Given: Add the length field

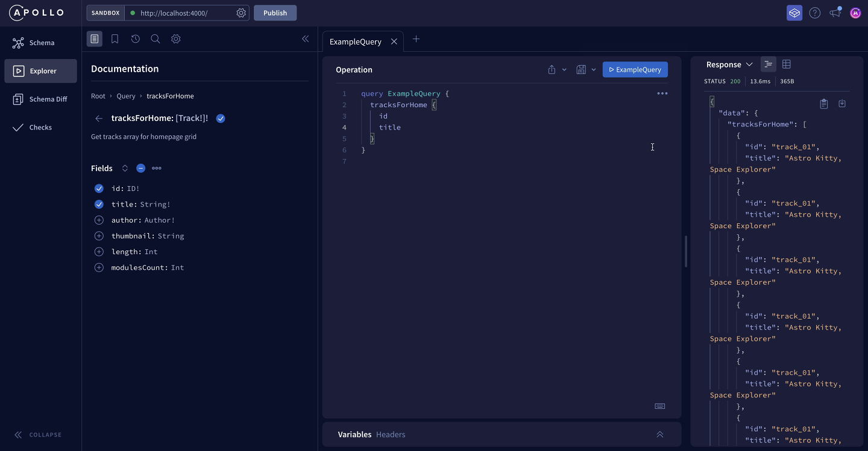Looking at the screenshot, I should pos(99,252).
